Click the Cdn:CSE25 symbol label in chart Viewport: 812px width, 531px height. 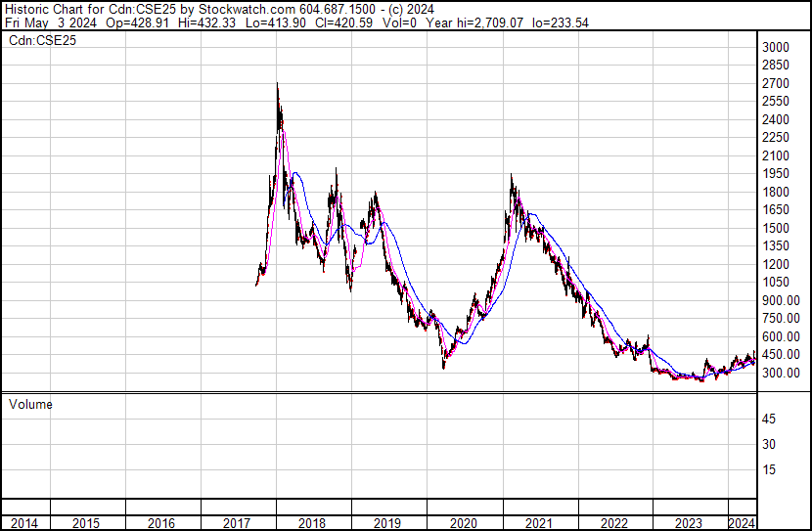(x=42, y=40)
